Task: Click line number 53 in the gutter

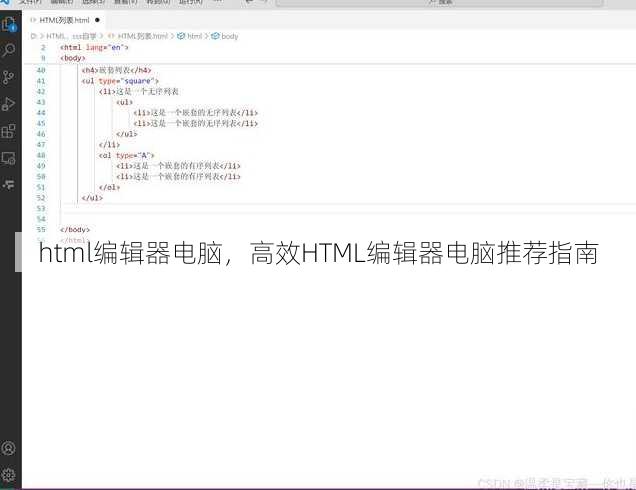Action: (41, 208)
